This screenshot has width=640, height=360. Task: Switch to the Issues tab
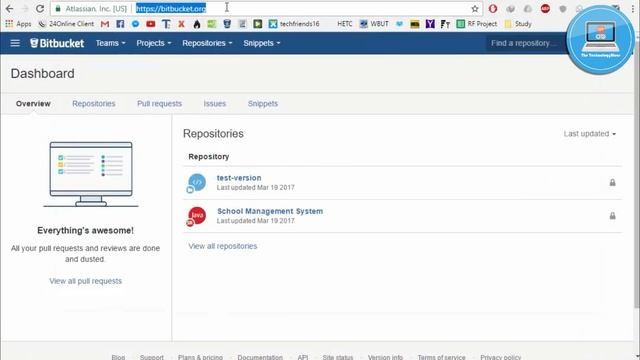click(215, 104)
